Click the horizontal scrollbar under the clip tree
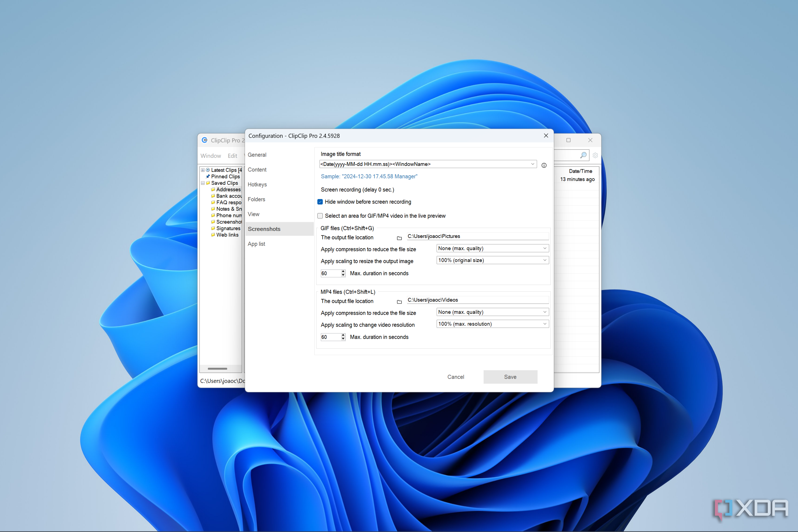The width and height of the screenshot is (798, 532). [x=218, y=368]
